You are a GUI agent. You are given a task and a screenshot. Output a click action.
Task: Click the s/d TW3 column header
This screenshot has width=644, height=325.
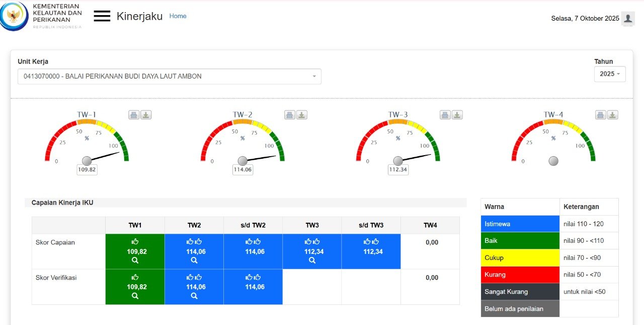[x=371, y=225]
